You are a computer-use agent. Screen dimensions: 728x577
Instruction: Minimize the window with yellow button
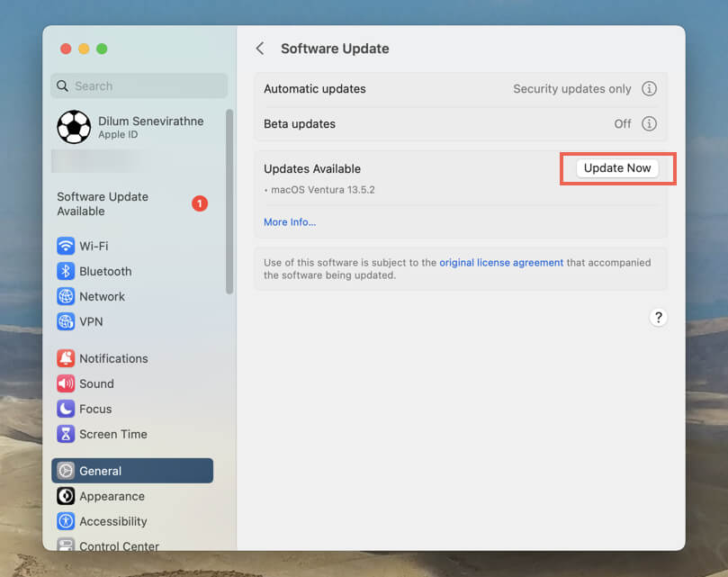(x=84, y=49)
